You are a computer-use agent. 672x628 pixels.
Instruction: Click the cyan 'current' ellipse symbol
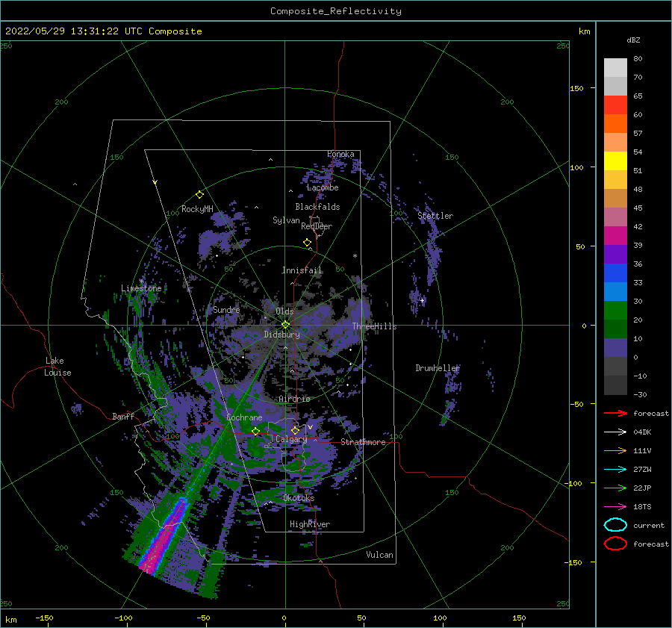[615, 525]
